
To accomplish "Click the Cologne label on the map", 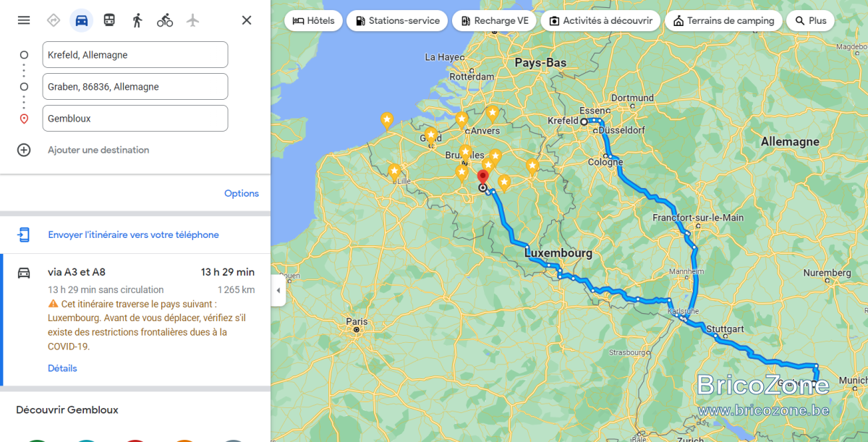I will pyautogui.click(x=605, y=161).
